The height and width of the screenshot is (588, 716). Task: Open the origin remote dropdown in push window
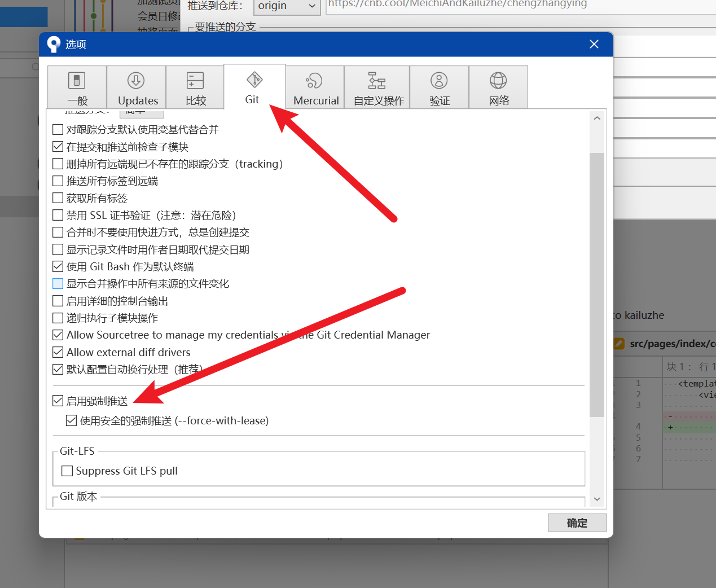[287, 6]
